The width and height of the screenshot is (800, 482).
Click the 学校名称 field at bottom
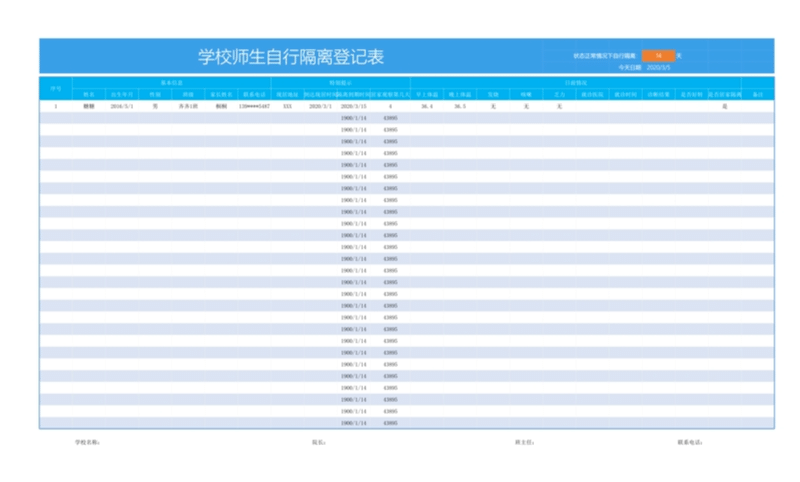pyautogui.click(x=88, y=440)
